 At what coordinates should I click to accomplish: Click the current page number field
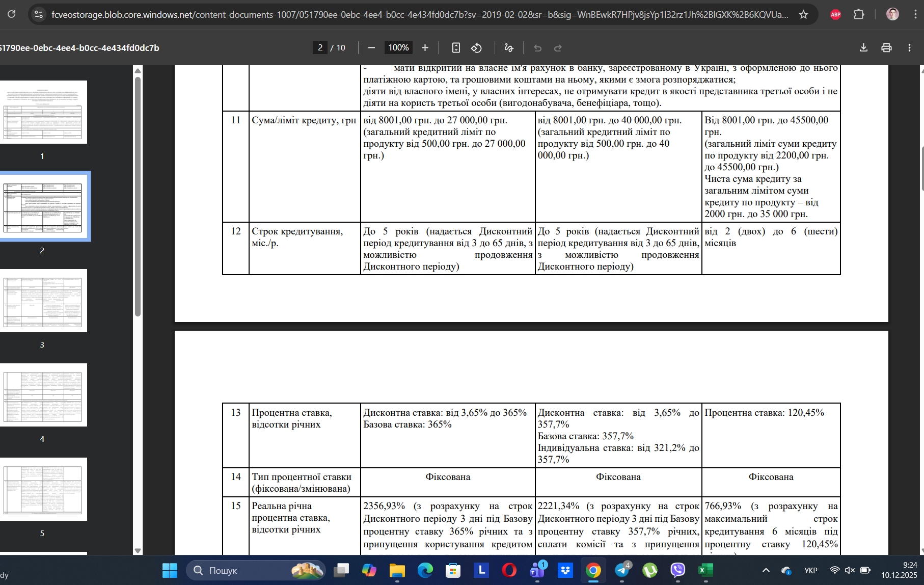(320, 47)
